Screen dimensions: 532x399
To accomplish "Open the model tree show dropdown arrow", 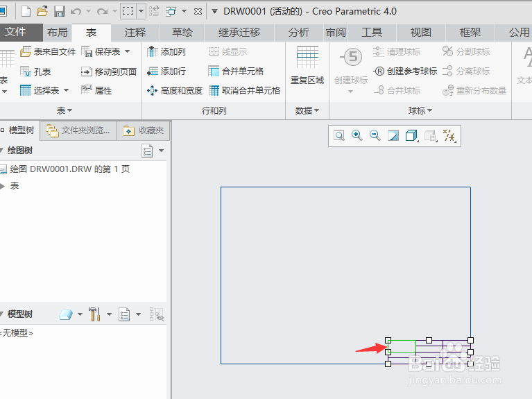I will [x=80, y=314].
